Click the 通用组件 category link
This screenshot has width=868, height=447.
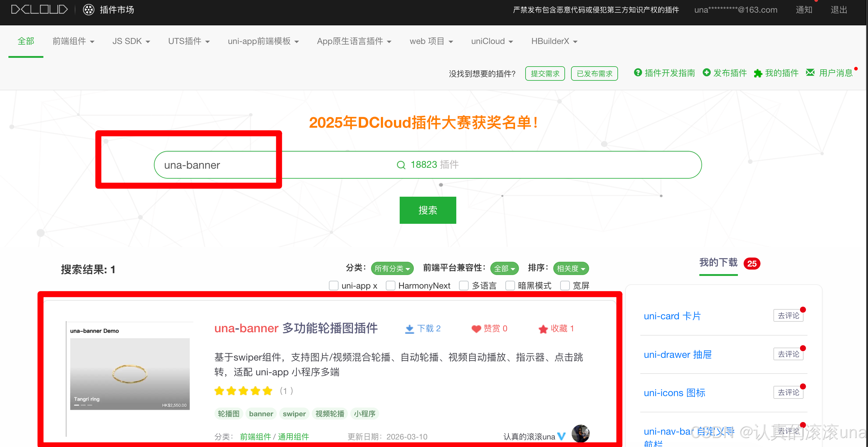(293, 436)
